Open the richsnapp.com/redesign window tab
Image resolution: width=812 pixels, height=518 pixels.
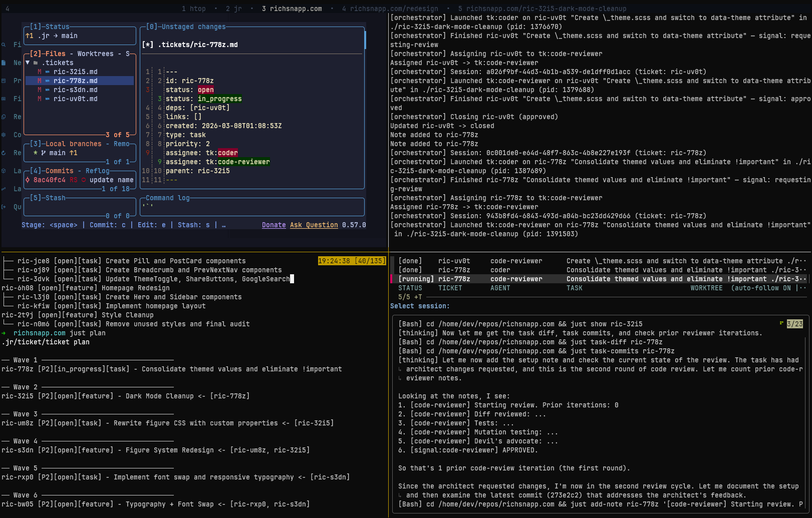pos(388,8)
